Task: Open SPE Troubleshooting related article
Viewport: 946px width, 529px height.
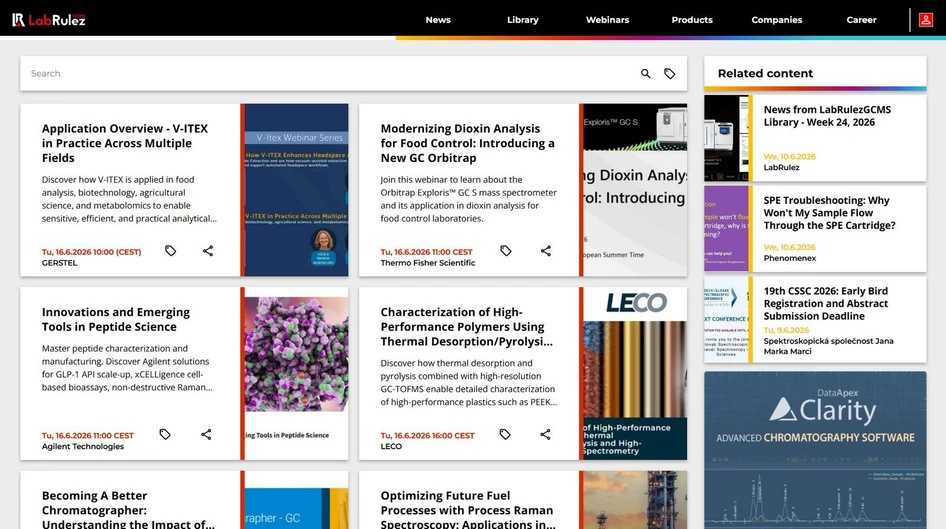Action: pyautogui.click(x=830, y=213)
